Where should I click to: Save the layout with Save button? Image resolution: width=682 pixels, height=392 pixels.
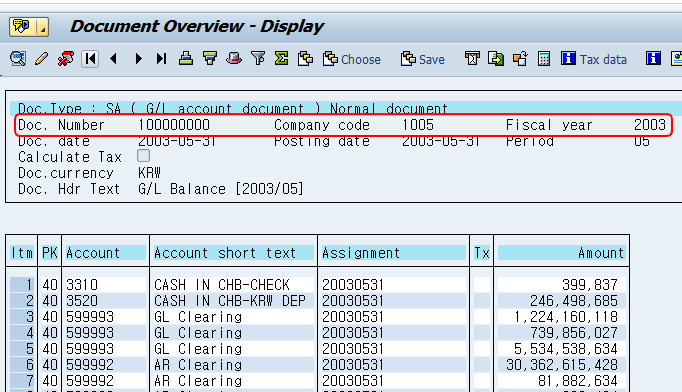pos(422,59)
